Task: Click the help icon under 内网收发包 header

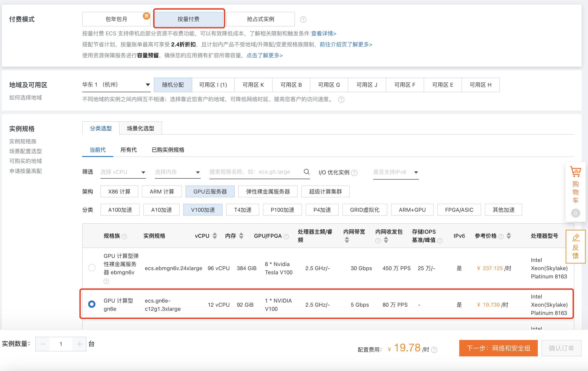Action: click(378, 241)
